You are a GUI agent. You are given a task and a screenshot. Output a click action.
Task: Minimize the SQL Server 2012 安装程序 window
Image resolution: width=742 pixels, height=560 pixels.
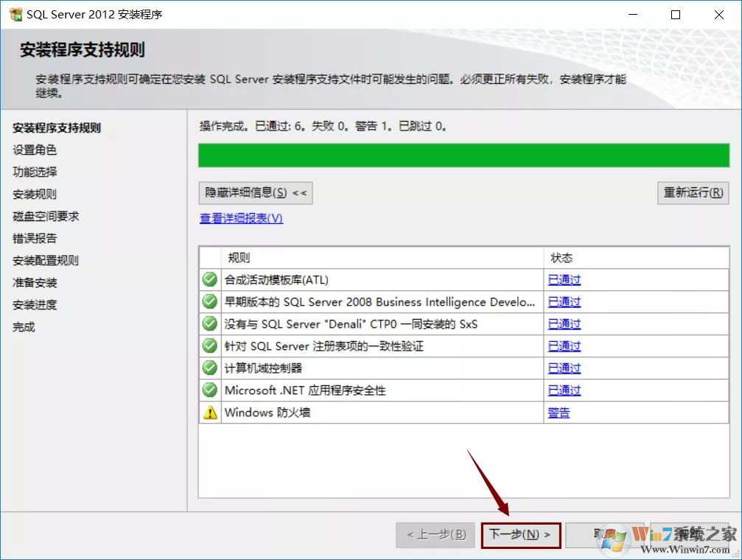[x=633, y=15]
